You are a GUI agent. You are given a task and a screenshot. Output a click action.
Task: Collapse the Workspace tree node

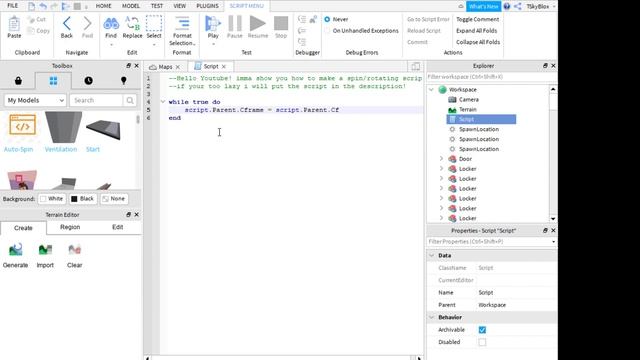click(x=431, y=89)
